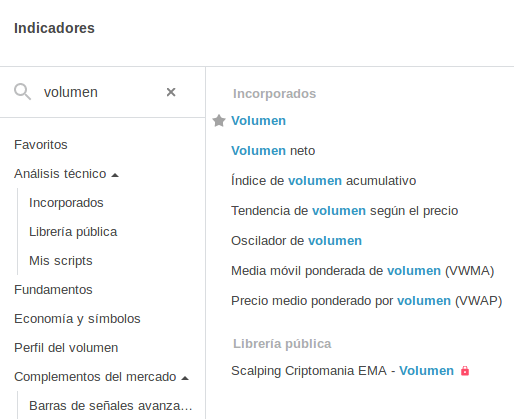Add Media móvil ponderada de volumen (VWMA)

(x=363, y=271)
